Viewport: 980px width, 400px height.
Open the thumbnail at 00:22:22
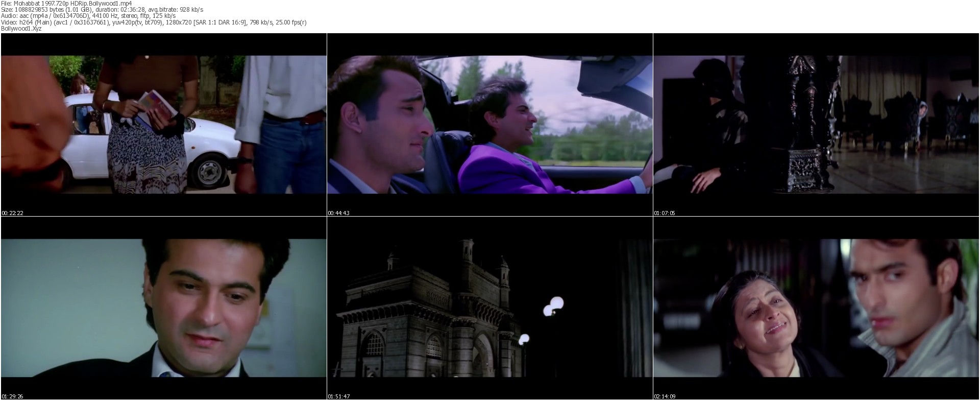(164, 125)
